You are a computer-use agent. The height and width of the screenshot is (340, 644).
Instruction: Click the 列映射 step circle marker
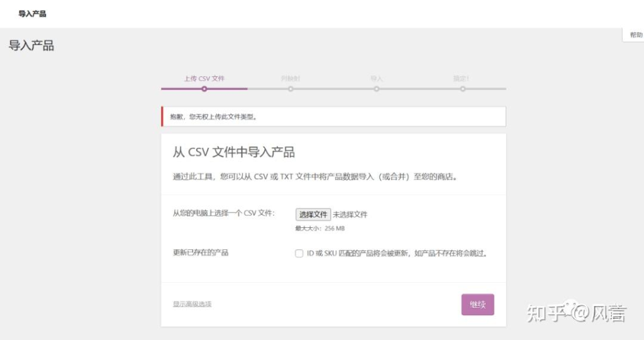291,89
